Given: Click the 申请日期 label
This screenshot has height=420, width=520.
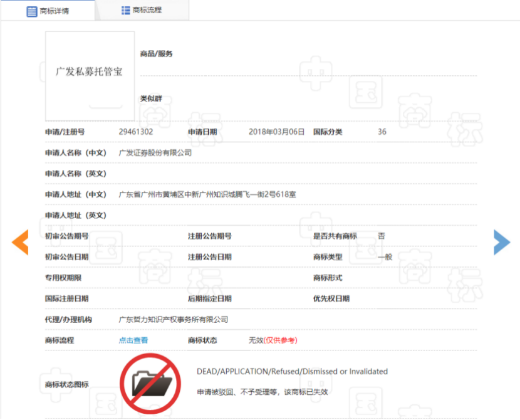Looking at the screenshot, I should coord(202,132).
